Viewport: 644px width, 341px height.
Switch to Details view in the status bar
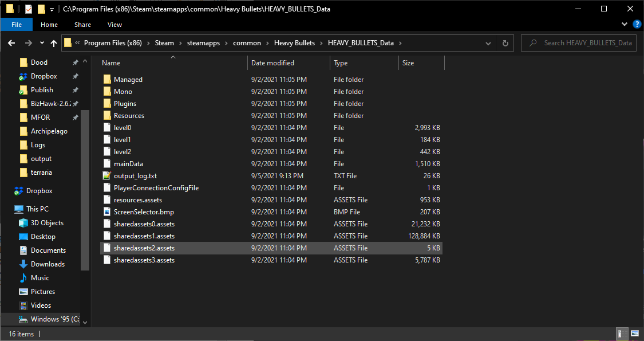click(x=622, y=334)
